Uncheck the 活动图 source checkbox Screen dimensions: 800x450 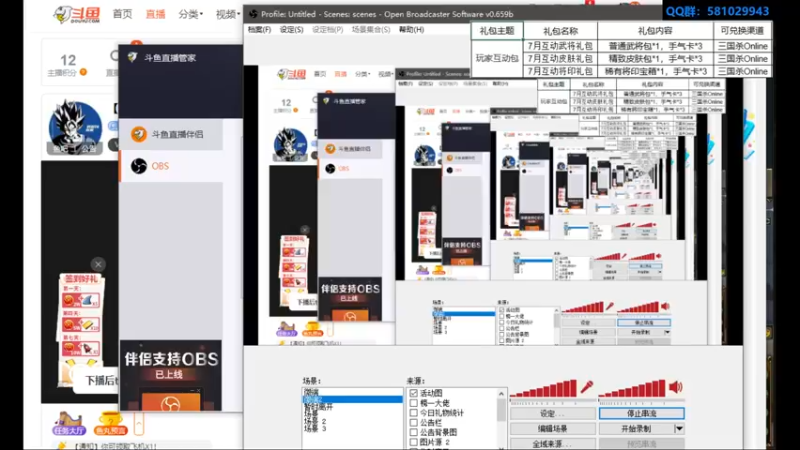click(414, 393)
